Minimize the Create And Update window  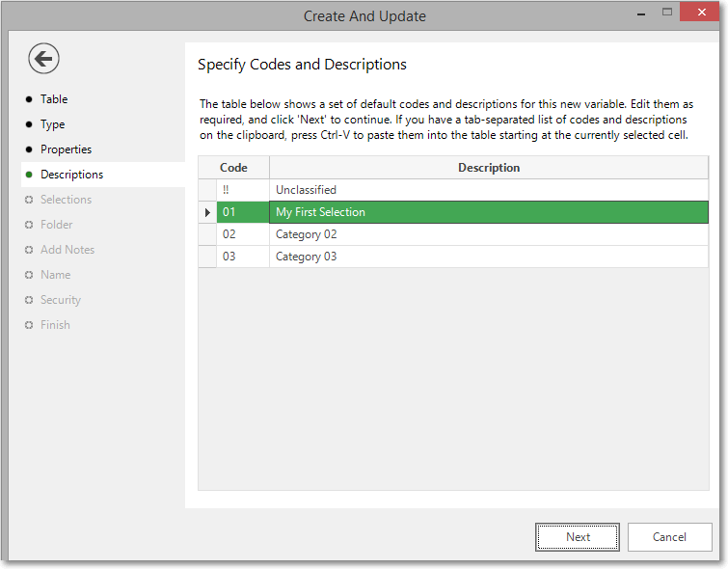[641, 14]
